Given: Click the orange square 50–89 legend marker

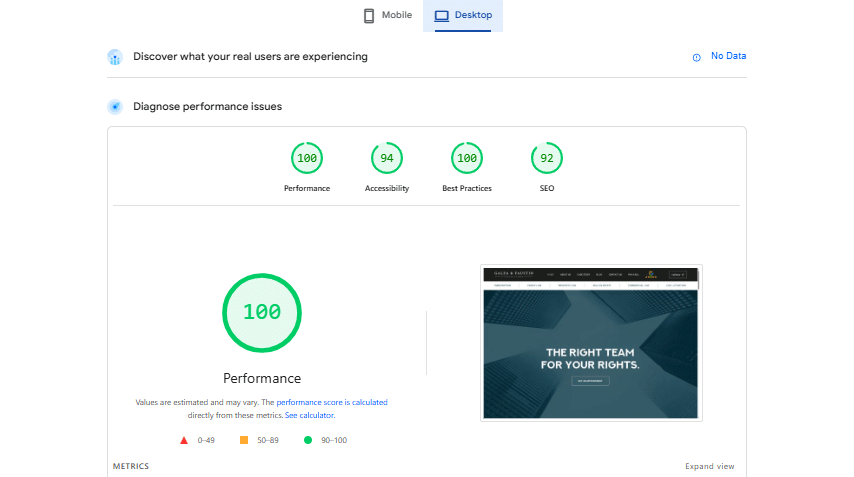Looking at the screenshot, I should click(x=244, y=440).
